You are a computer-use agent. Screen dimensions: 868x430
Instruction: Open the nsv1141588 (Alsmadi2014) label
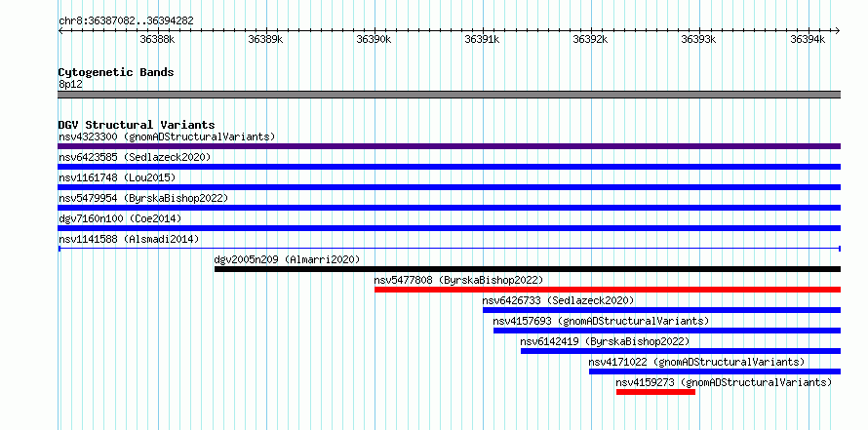129,239
